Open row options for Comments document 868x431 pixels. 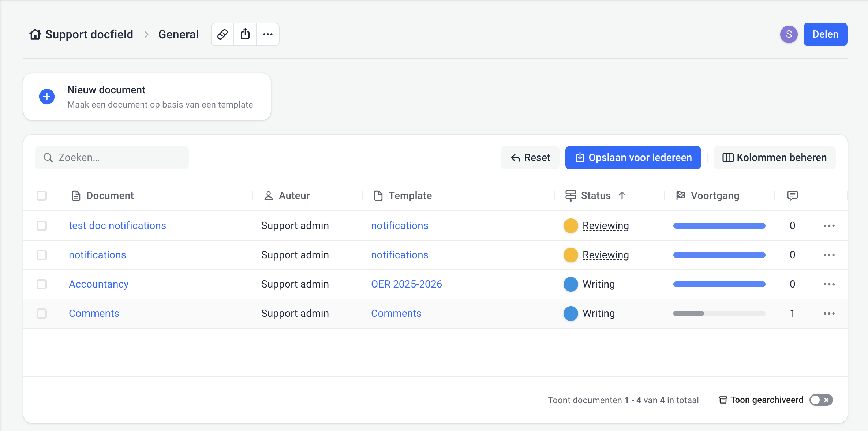(x=829, y=314)
